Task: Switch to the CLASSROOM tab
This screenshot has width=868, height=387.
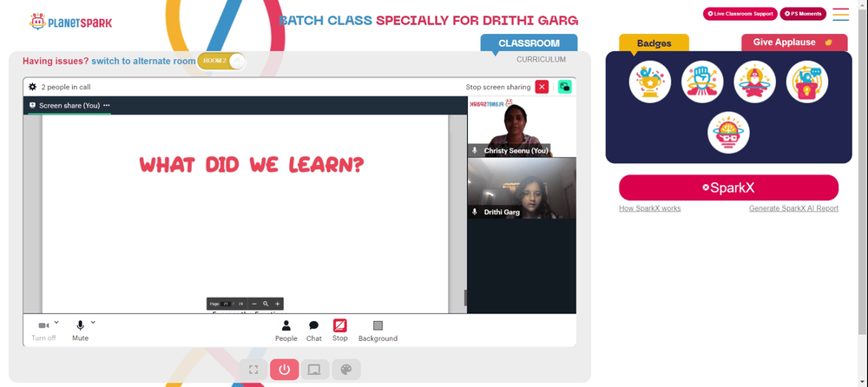Action: pos(529,43)
